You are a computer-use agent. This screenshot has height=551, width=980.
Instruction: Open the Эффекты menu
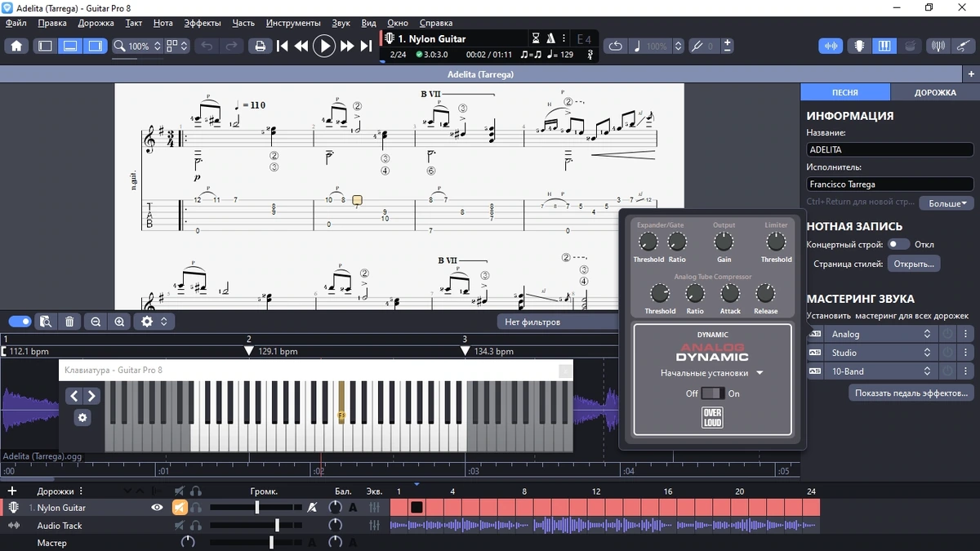pyautogui.click(x=203, y=23)
